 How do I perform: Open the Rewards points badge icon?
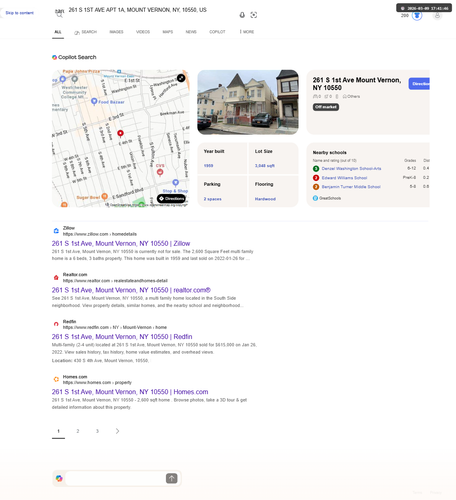[x=417, y=15]
